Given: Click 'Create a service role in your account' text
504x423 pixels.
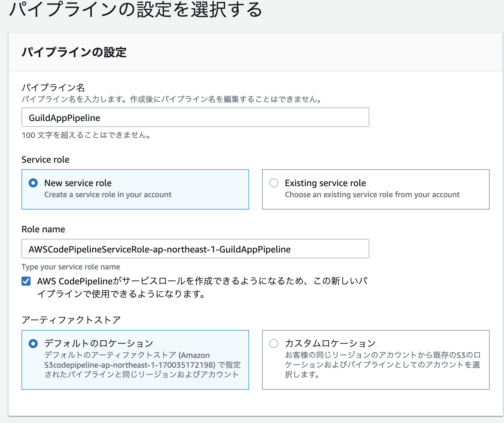Looking at the screenshot, I should tap(108, 195).
